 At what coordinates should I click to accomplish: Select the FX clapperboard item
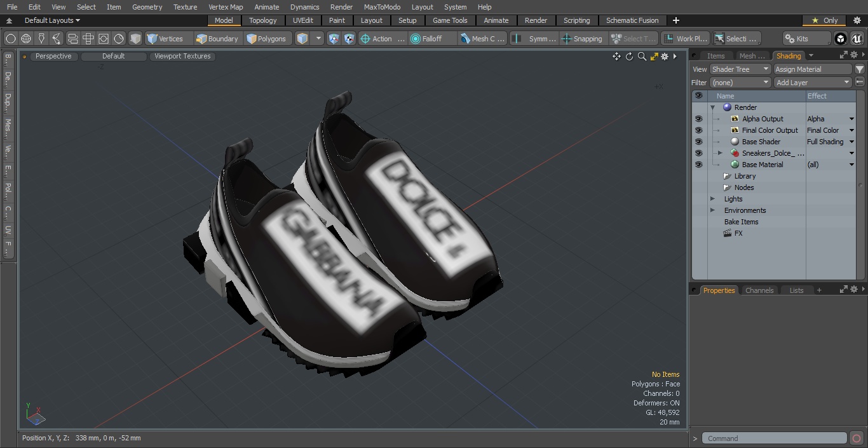click(x=733, y=233)
